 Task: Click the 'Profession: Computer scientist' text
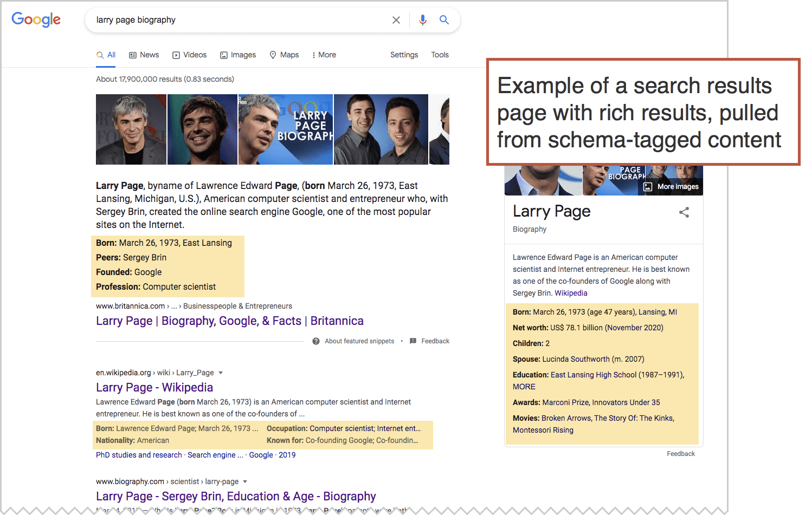(156, 286)
